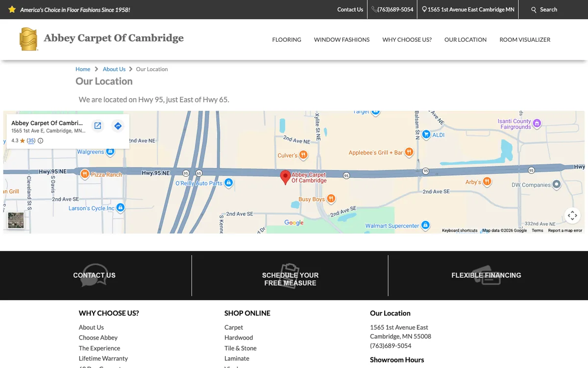
Task: Click Report a map error
Action: coord(565,231)
